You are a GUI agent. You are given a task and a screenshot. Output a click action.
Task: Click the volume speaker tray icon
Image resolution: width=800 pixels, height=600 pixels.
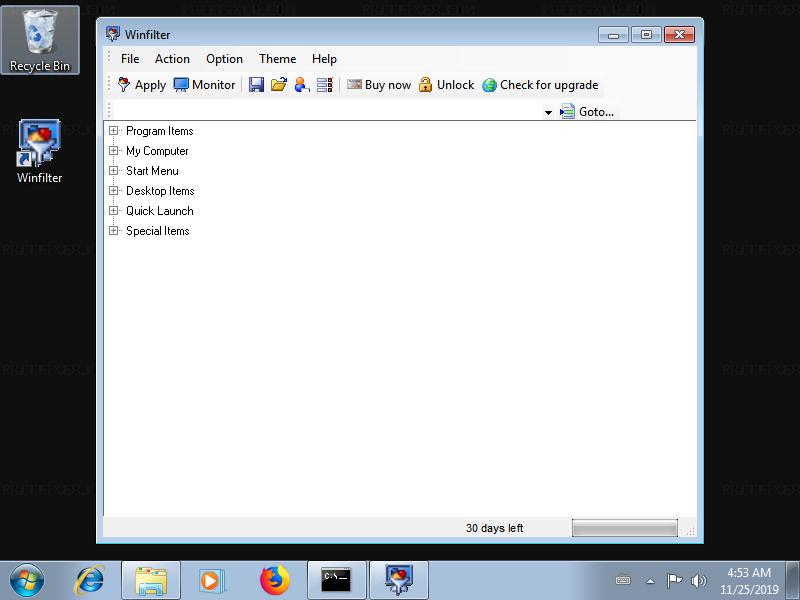698,580
